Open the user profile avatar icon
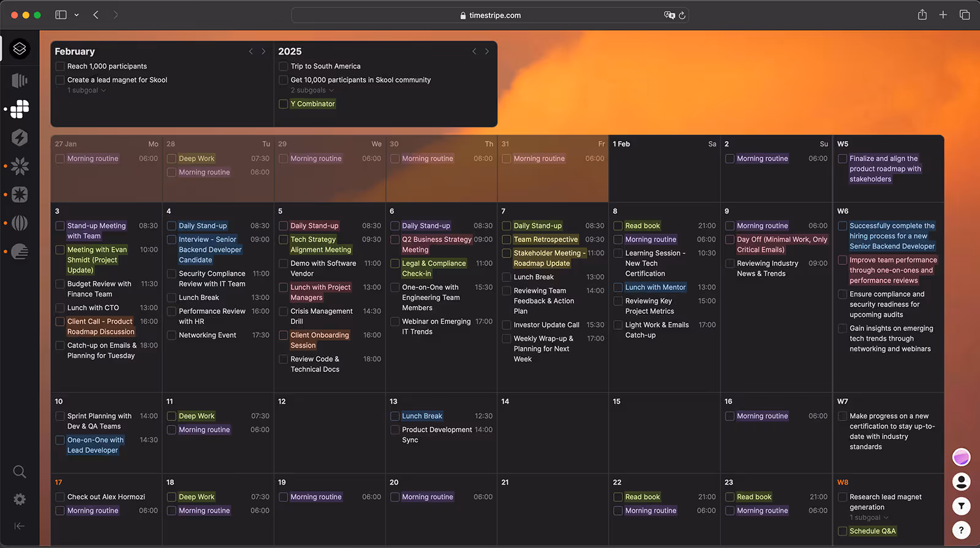Viewport: 980px width, 548px height. (961, 482)
